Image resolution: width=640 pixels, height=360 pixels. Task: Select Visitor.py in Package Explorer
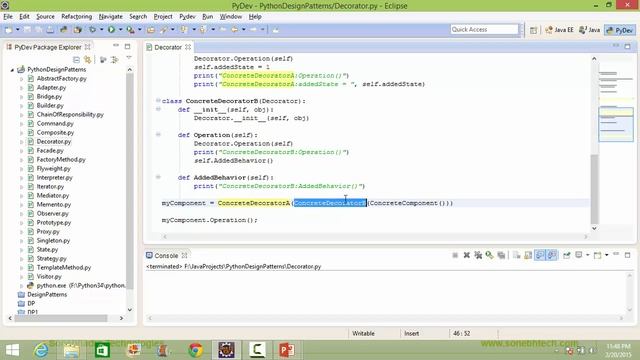pos(49,276)
